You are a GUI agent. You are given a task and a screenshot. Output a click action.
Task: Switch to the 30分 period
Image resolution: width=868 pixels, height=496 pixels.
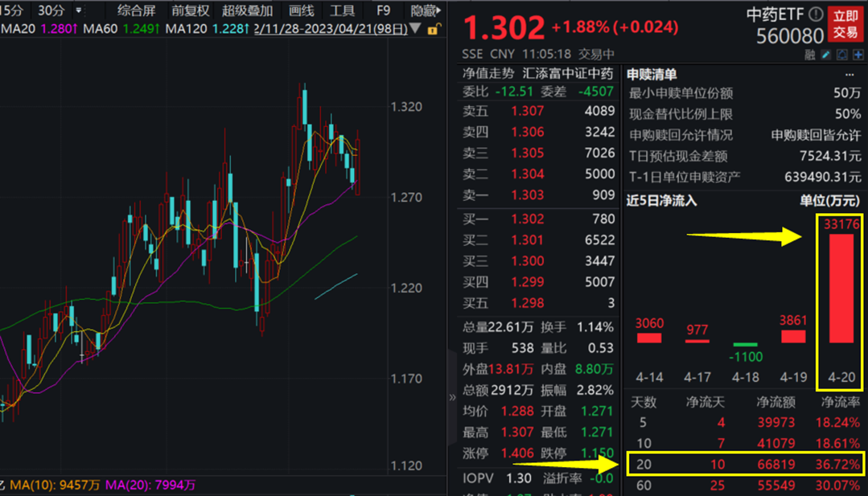pos(51,10)
